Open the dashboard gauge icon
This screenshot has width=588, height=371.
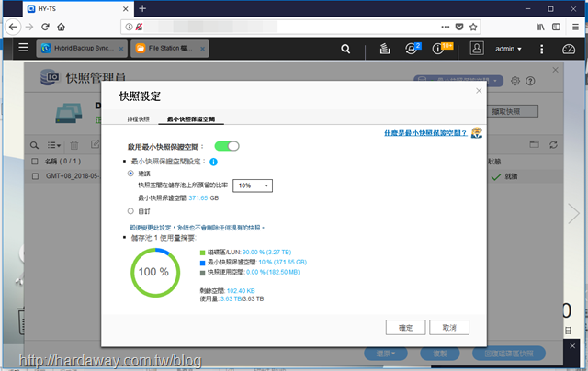point(569,49)
